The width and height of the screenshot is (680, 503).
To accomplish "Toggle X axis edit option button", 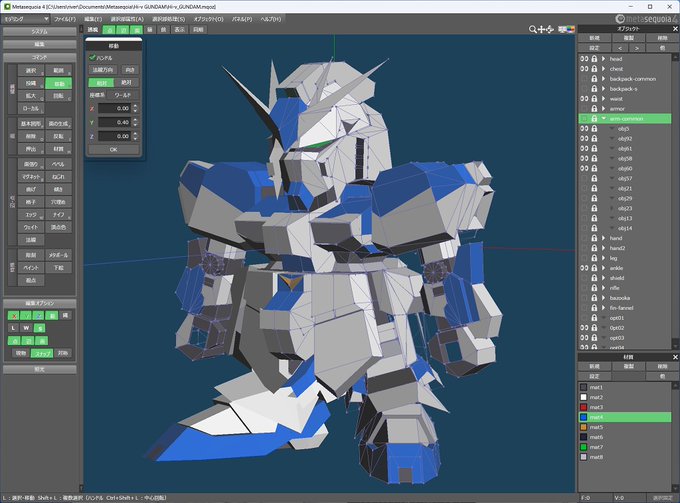I will click(x=14, y=316).
